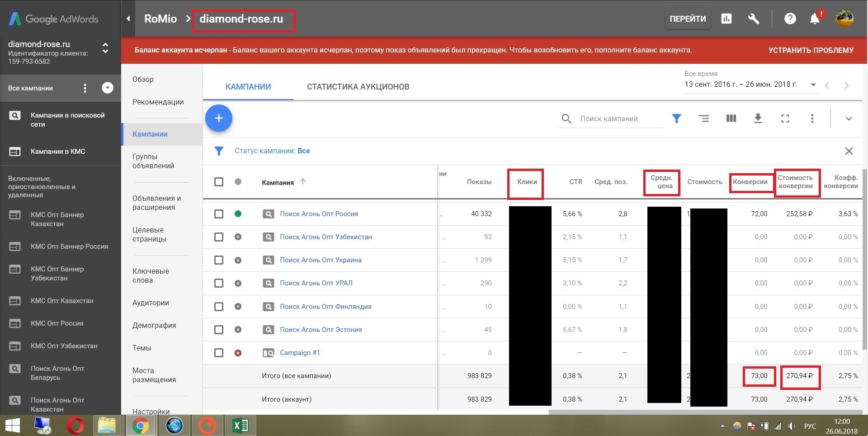Screen dimensions: 868x436
Task: Go to next date period
Action: (847, 85)
